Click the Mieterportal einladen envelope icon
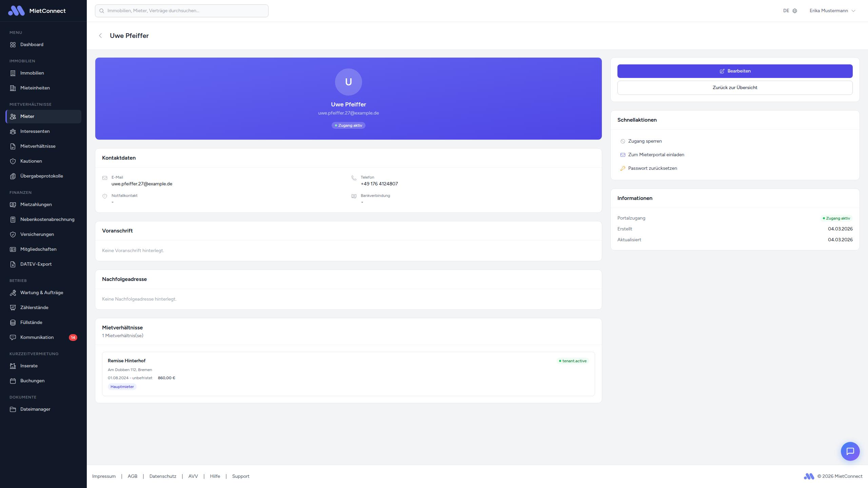The image size is (868, 488). pos(623,155)
